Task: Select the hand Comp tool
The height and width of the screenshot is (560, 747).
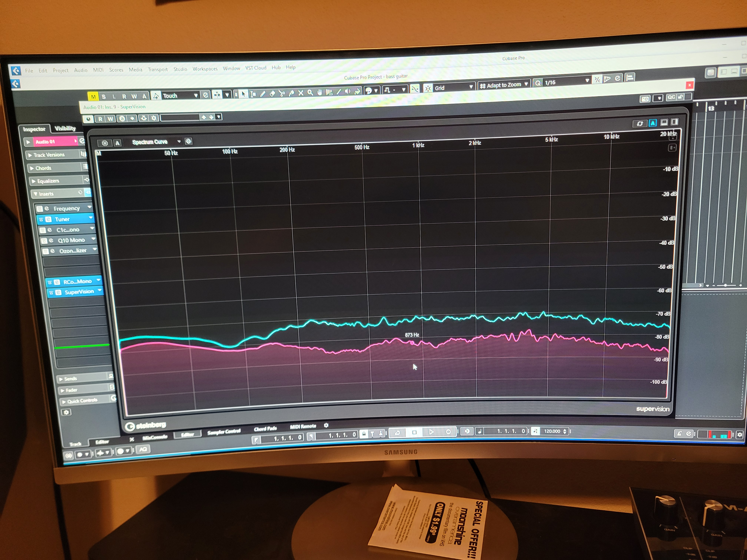Action: click(x=319, y=92)
